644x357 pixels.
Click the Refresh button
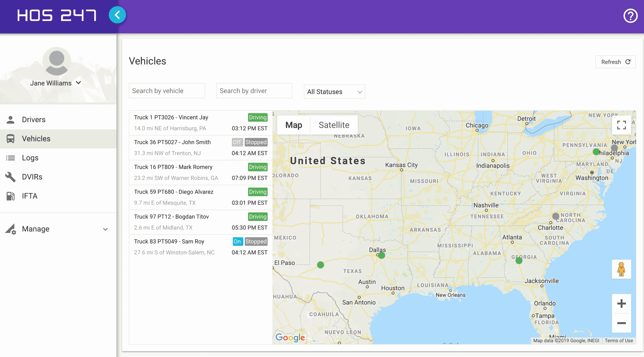click(x=615, y=62)
